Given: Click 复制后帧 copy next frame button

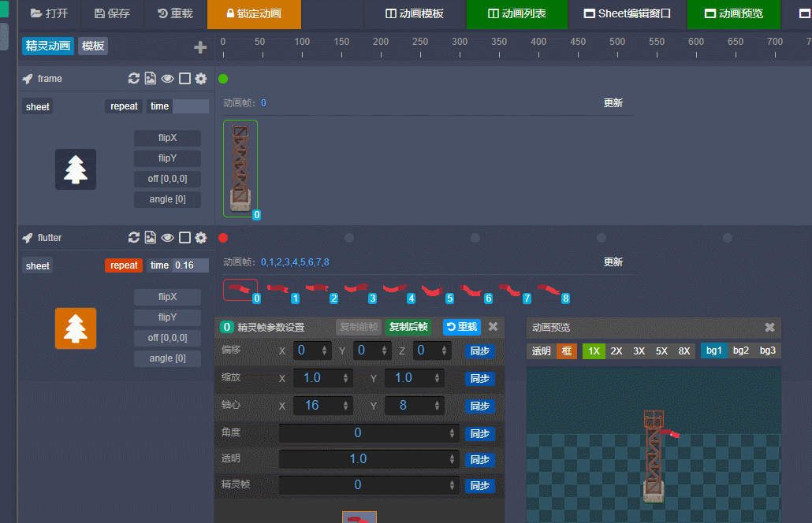Looking at the screenshot, I should pos(408,327).
